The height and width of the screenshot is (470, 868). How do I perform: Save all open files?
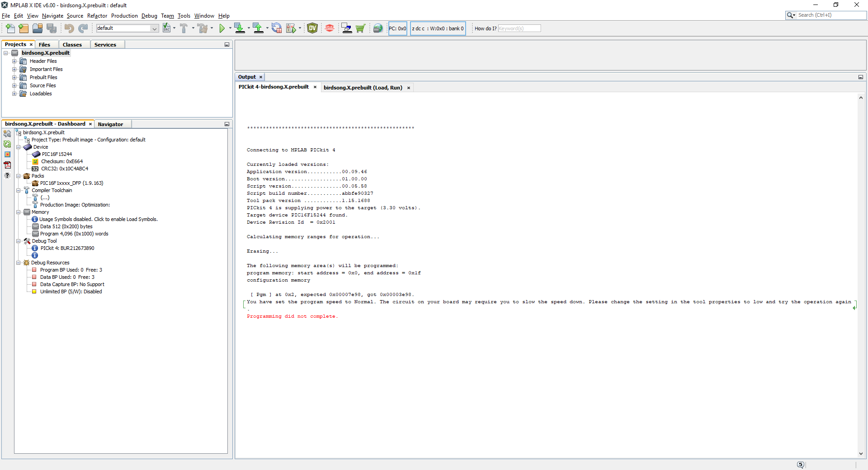point(52,28)
